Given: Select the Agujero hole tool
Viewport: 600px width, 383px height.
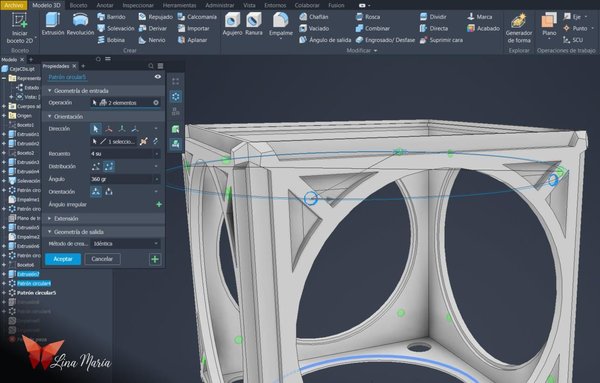Looking at the screenshot, I should click(232, 24).
